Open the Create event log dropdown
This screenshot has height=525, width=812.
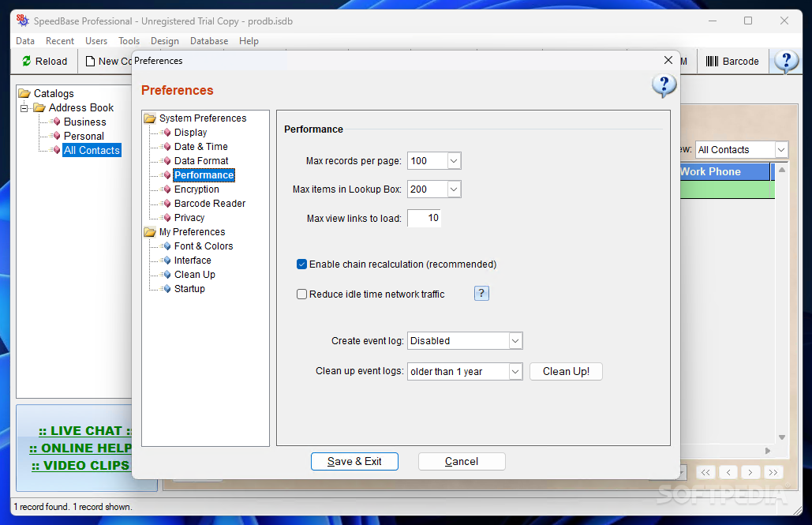(515, 341)
